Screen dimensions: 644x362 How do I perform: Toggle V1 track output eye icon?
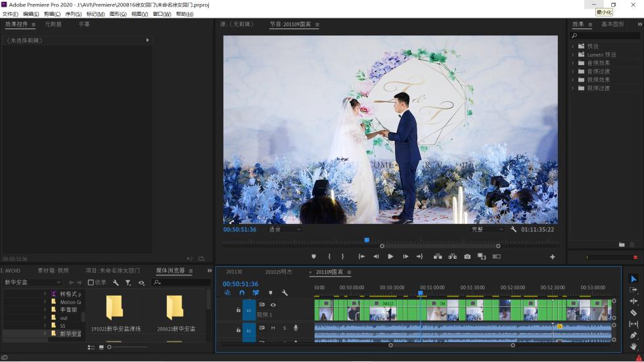click(x=273, y=305)
